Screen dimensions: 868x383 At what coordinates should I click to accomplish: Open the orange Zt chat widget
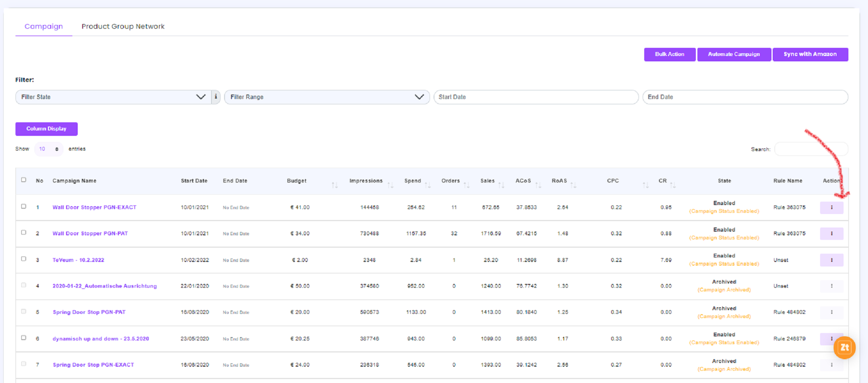coord(844,347)
